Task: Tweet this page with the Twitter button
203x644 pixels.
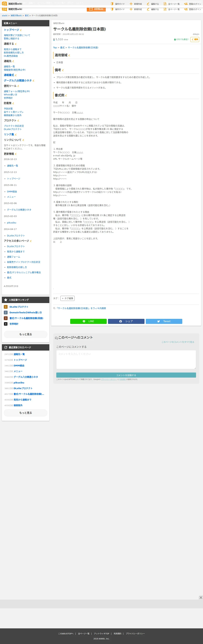Action: [x=164, y=321]
